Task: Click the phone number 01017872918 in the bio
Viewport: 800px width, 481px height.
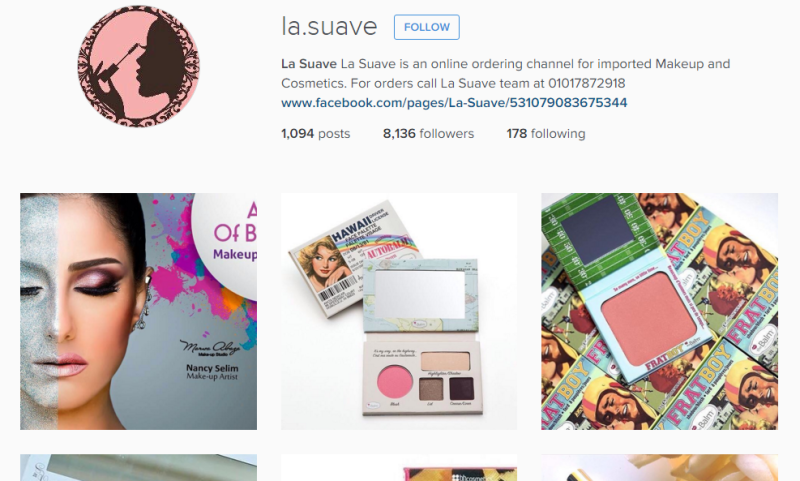Action: click(587, 83)
